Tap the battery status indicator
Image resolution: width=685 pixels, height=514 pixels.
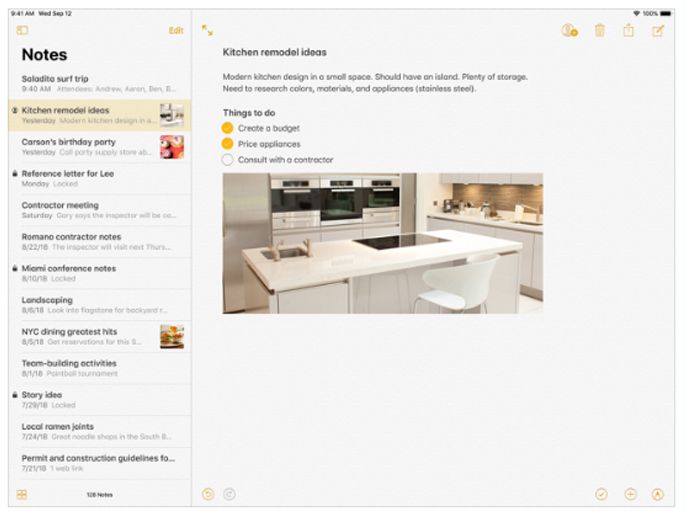coord(666,14)
